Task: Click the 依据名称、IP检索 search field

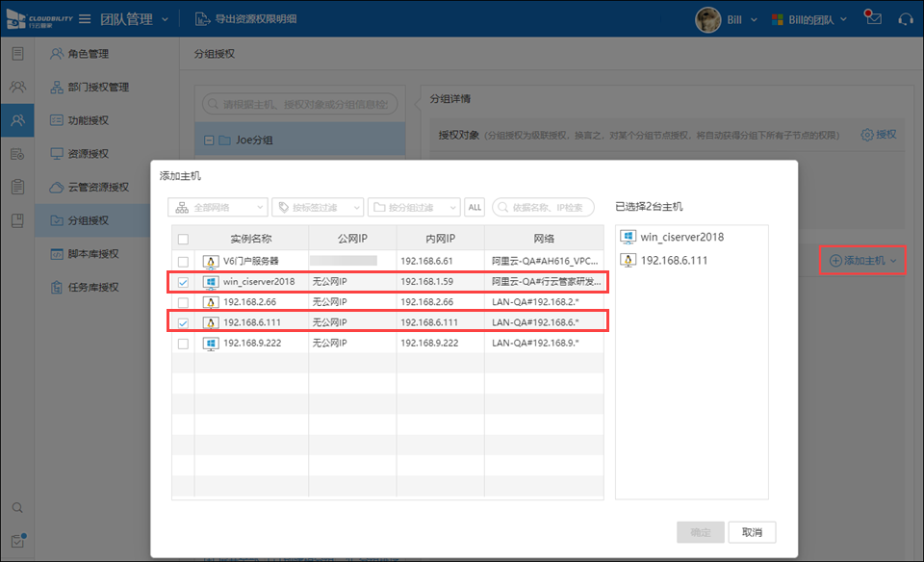Action: coord(546,207)
